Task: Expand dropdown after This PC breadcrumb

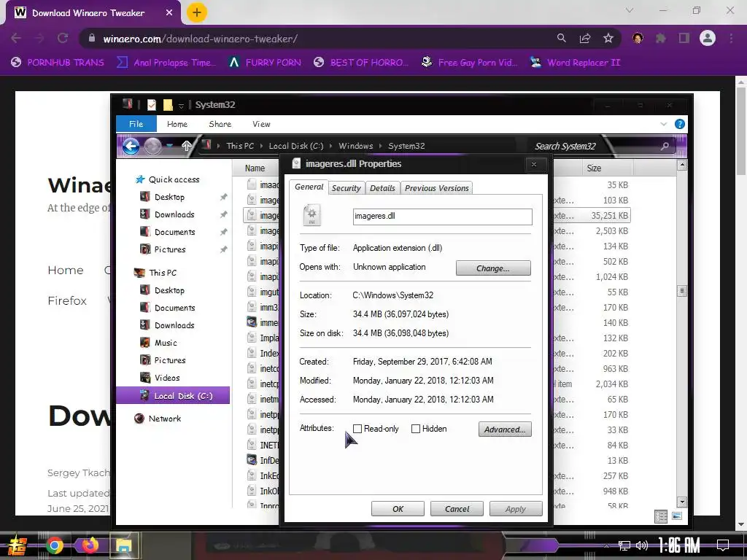Action: [x=262, y=146]
